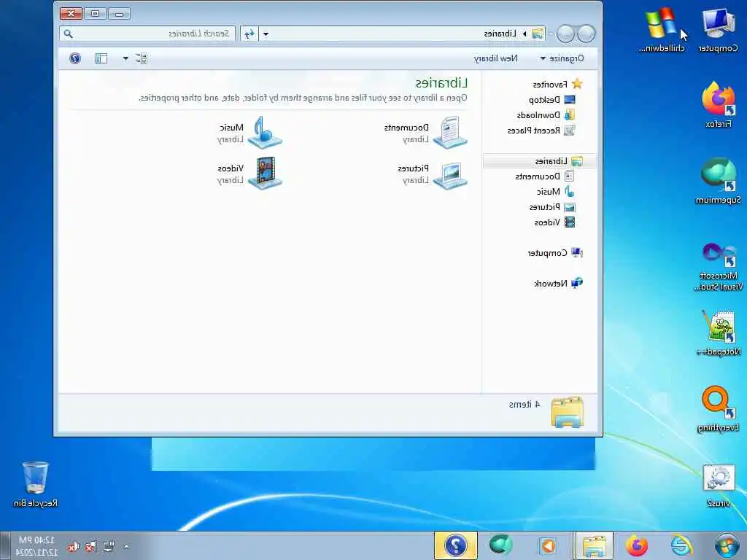
Task: Click the network icon in system tray
Action: [109, 546]
